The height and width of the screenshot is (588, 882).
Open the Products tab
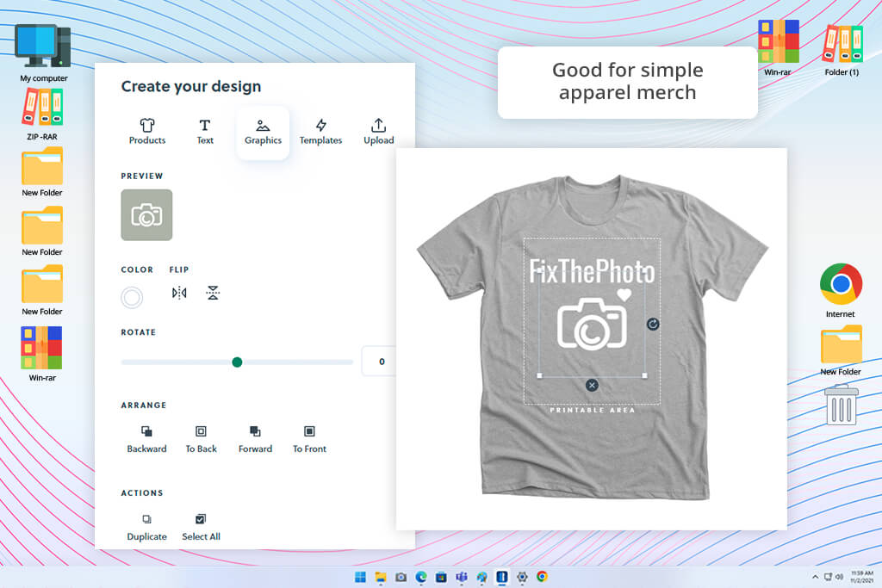pos(146,132)
